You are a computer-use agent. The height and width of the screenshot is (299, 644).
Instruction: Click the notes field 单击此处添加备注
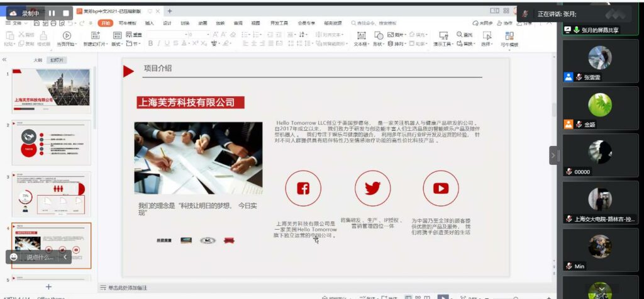127,288
